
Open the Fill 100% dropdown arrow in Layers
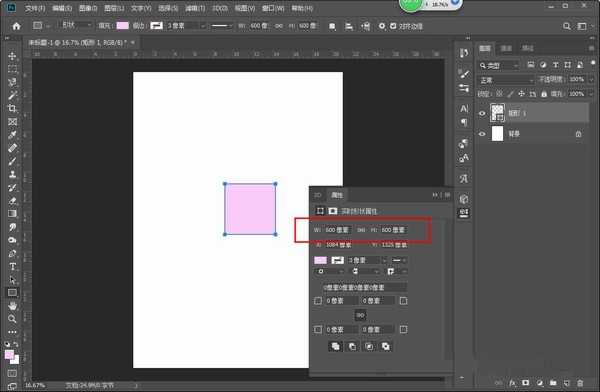tap(591, 94)
